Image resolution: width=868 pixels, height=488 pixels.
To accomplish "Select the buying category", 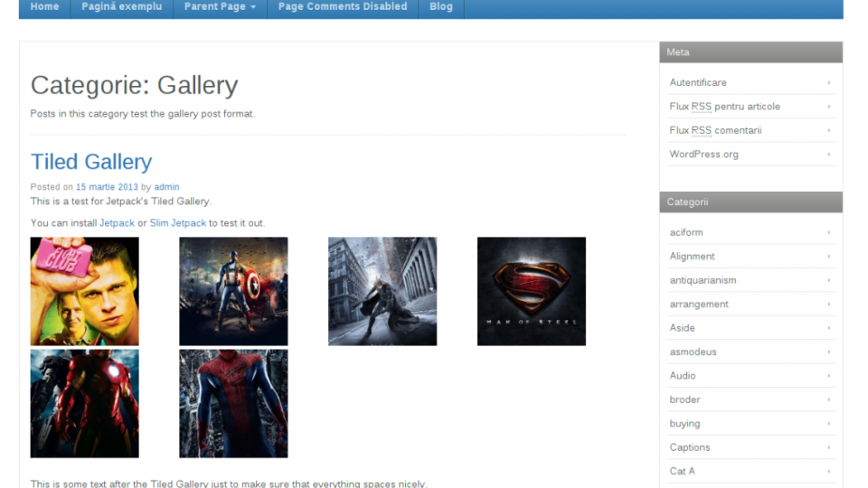I will [x=684, y=423].
